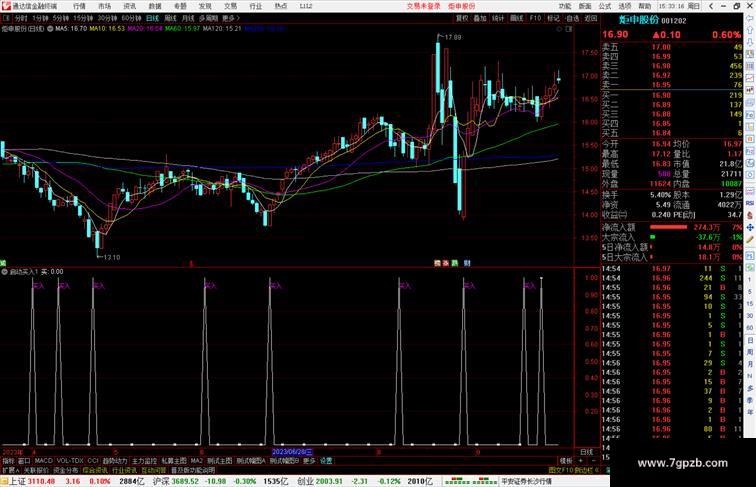Click the blue back arrow sidebar icon

[x=750, y=18]
